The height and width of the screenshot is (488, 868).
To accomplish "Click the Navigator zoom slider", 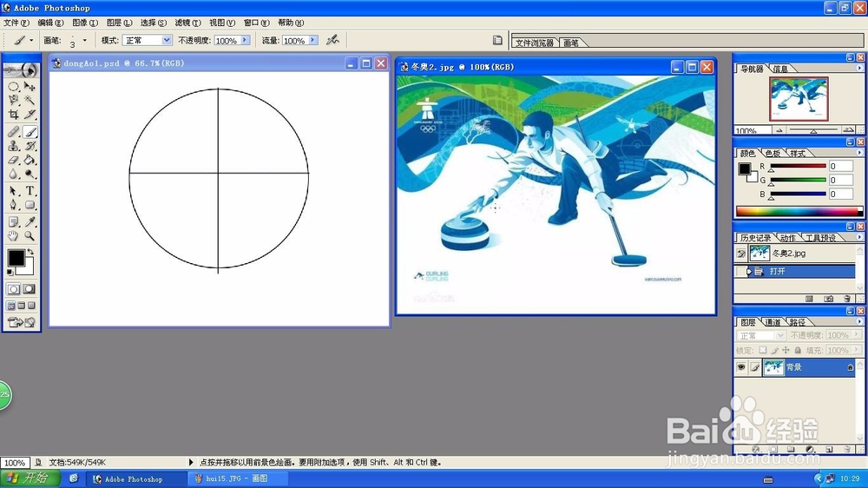I will click(x=813, y=130).
